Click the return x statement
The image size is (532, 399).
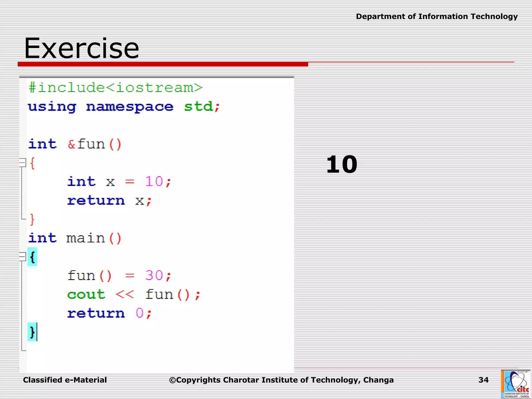[x=109, y=201]
